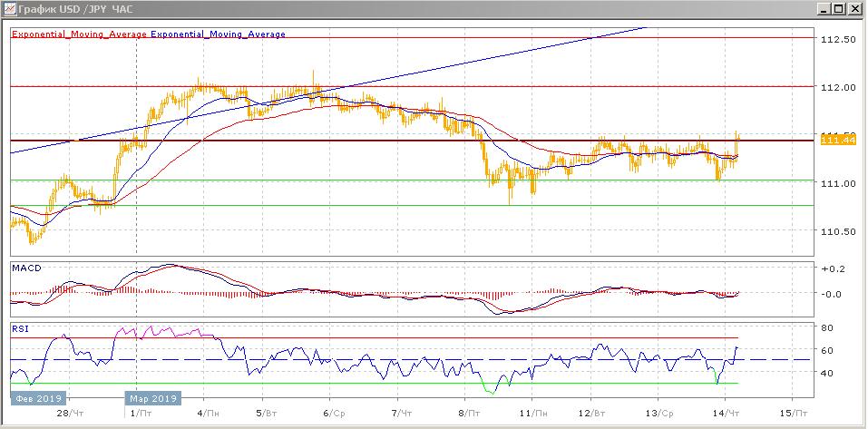The image size is (868, 429).
Task: Click the 112.00 price axis label
Action: [x=837, y=88]
